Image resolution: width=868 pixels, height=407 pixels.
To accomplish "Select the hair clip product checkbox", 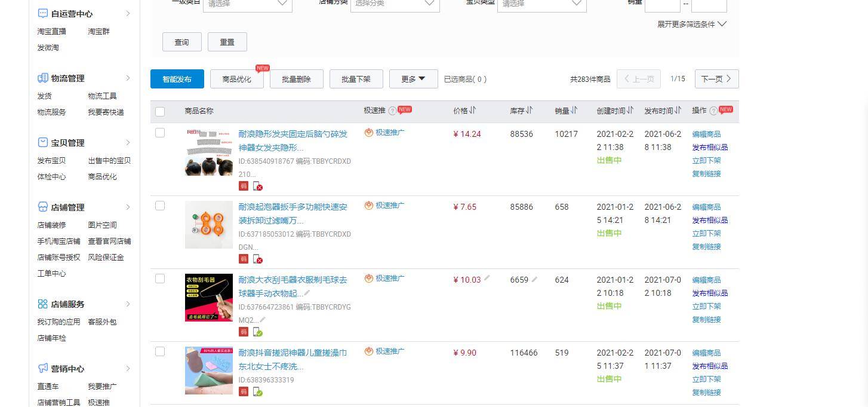I will [160, 133].
